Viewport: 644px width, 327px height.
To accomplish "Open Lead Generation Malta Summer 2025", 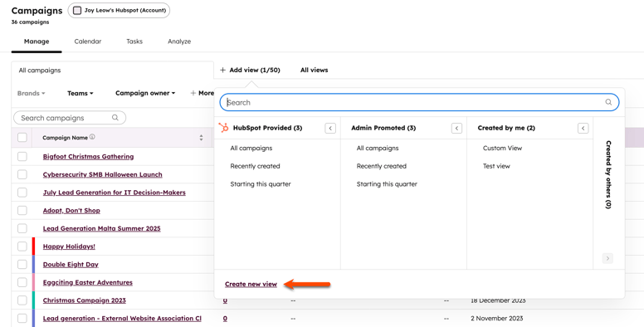I will coord(102,228).
